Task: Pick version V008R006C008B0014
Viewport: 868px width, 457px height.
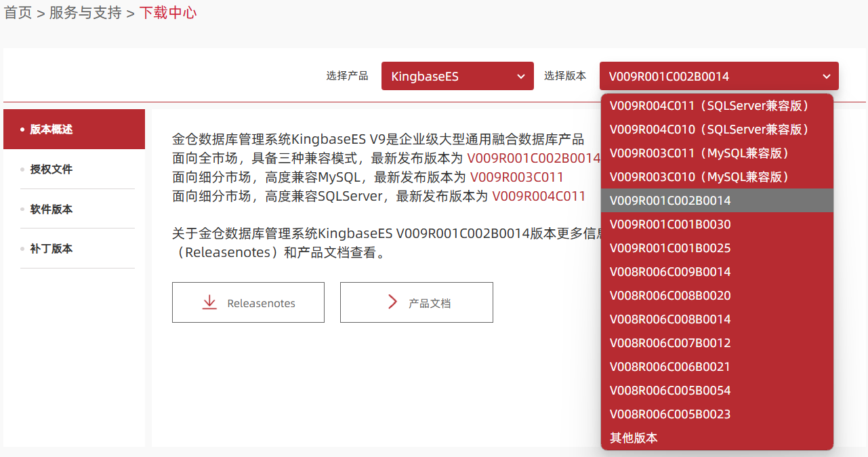Action: pos(717,319)
